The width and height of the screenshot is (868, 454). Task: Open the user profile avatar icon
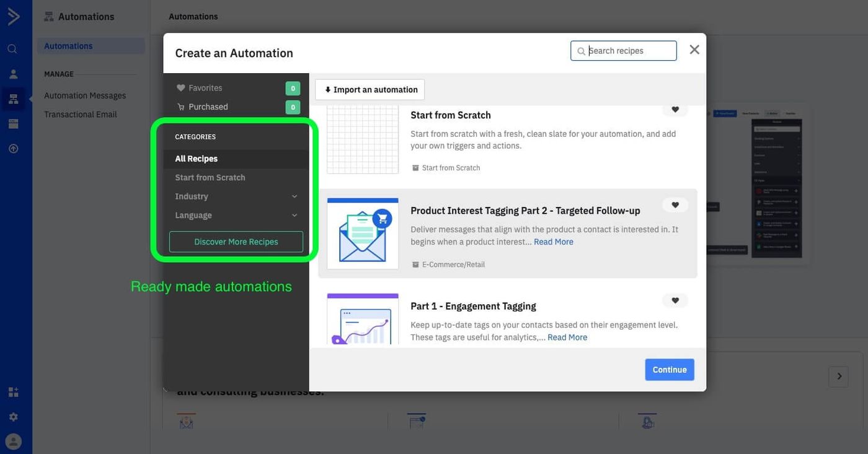tap(13, 442)
